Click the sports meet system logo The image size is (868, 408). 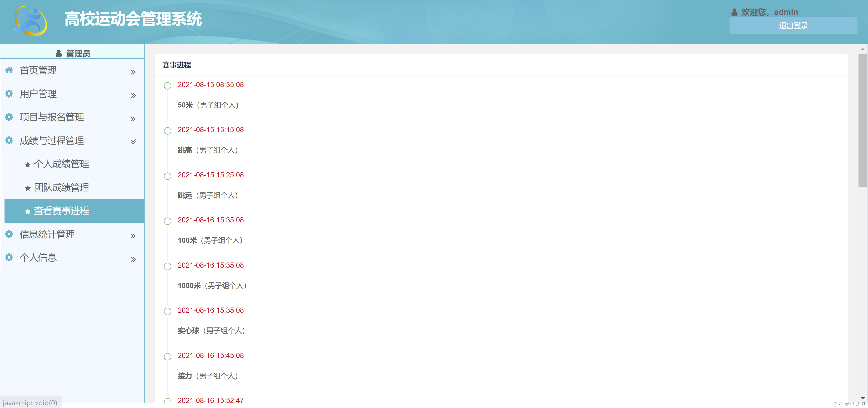tap(30, 21)
